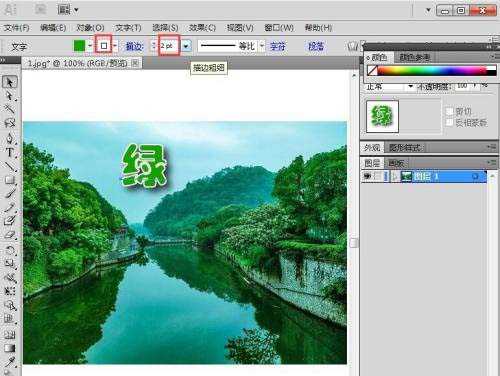Expand the stroke color swatch dropdown
This screenshot has height=376, width=500.
[x=115, y=46]
